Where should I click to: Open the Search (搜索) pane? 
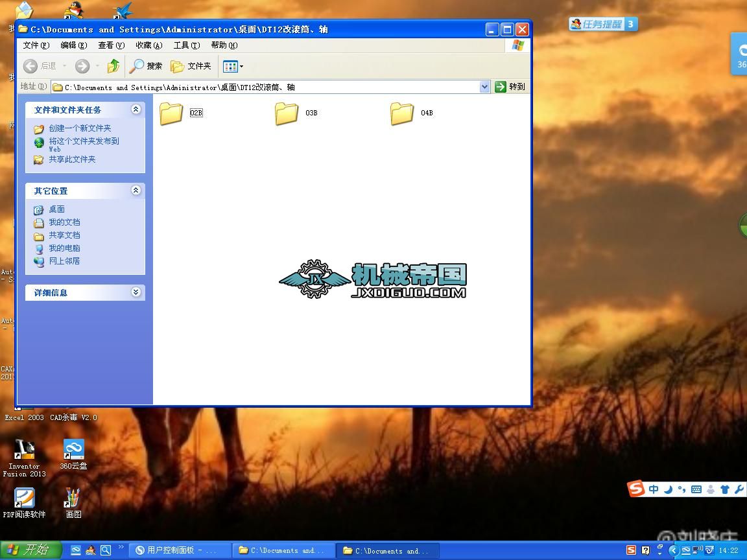146,66
